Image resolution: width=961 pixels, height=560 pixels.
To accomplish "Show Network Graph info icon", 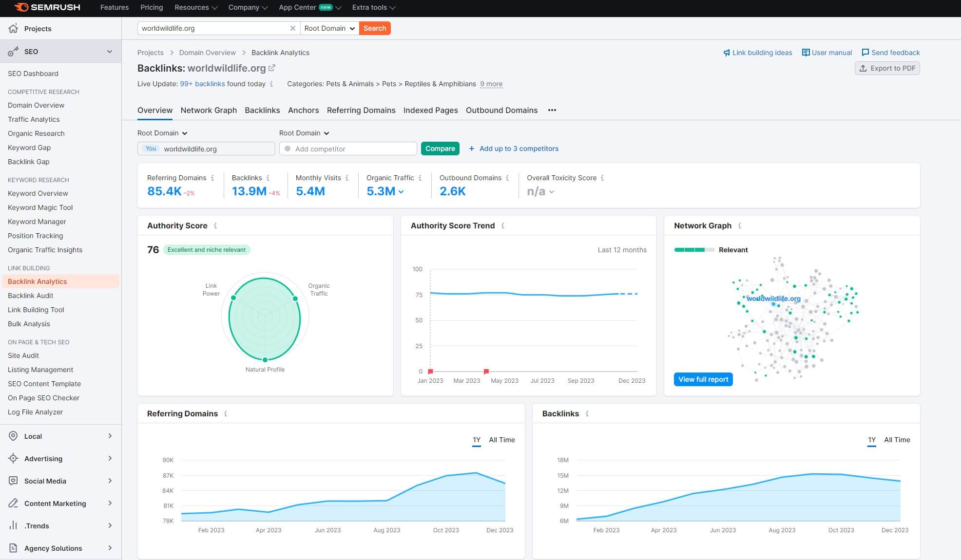I will click(x=740, y=225).
